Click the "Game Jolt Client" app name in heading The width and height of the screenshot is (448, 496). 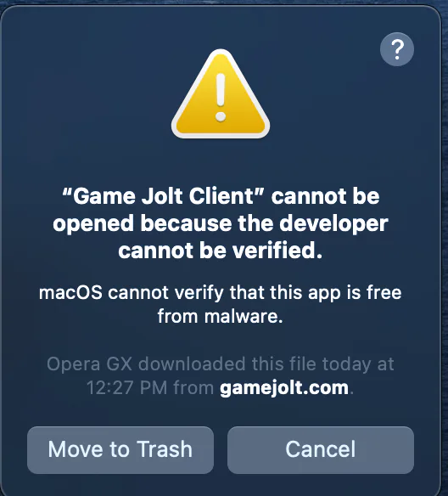coord(162,196)
